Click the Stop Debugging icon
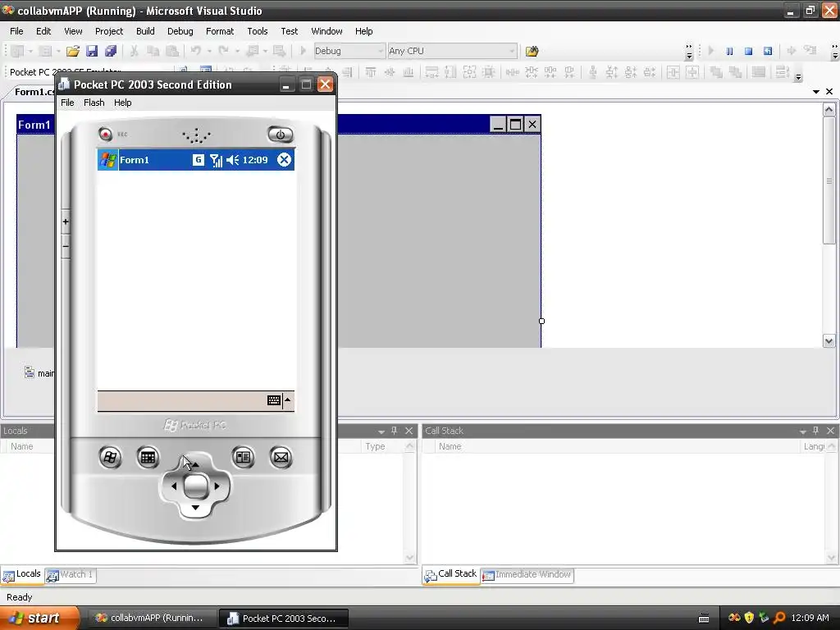840x630 pixels. click(748, 51)
